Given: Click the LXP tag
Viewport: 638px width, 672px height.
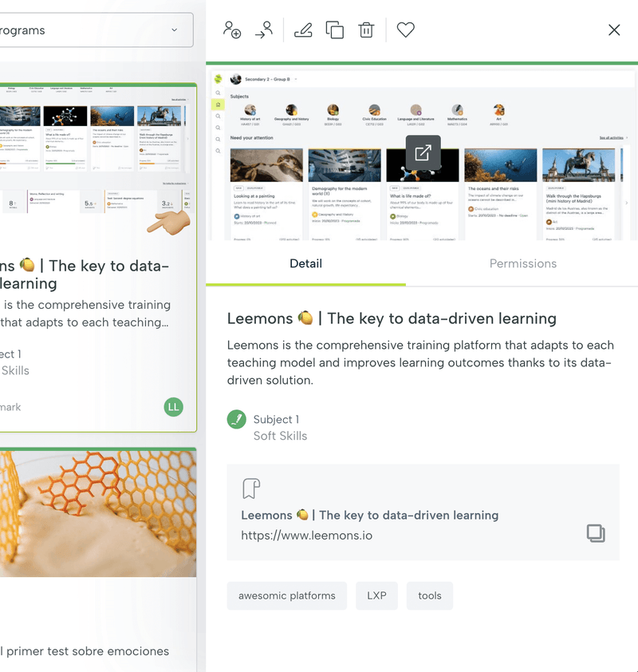Looking at the screenshot, I should click(x=376, y=595).
